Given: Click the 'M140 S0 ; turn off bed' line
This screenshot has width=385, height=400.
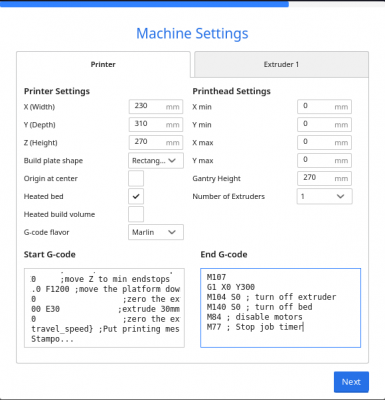Looking at the screenshot, I should pos(259,307).
